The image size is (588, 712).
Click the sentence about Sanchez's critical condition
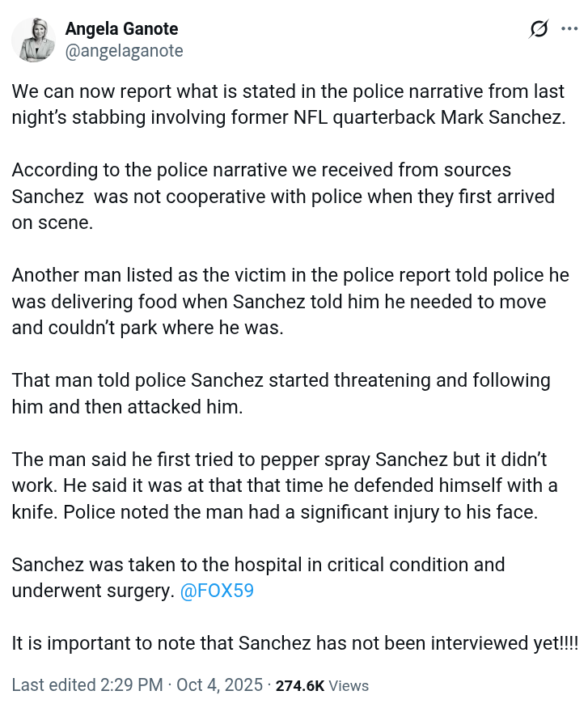pyautogui.click(x=258, y=564)
